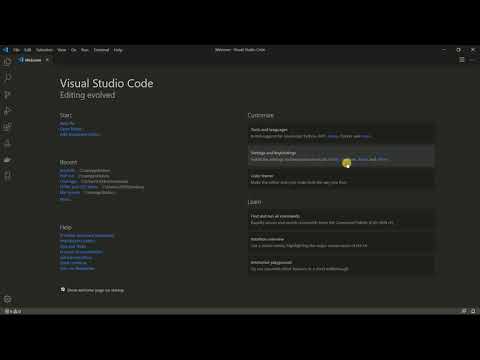Screen dimensions: 480x360
Task: Open the Printable keyboard cheatsheet link
Action: pyautogui.click(x=87, y=236)
